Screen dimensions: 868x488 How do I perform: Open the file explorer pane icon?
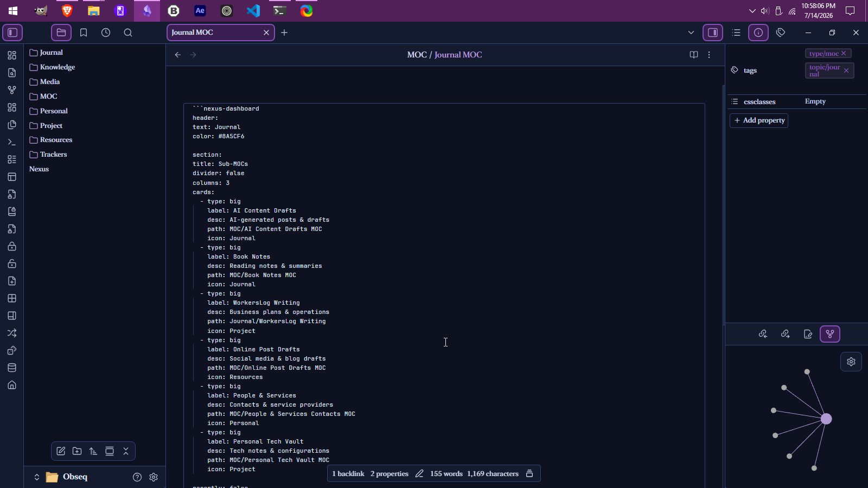point(61,33)
